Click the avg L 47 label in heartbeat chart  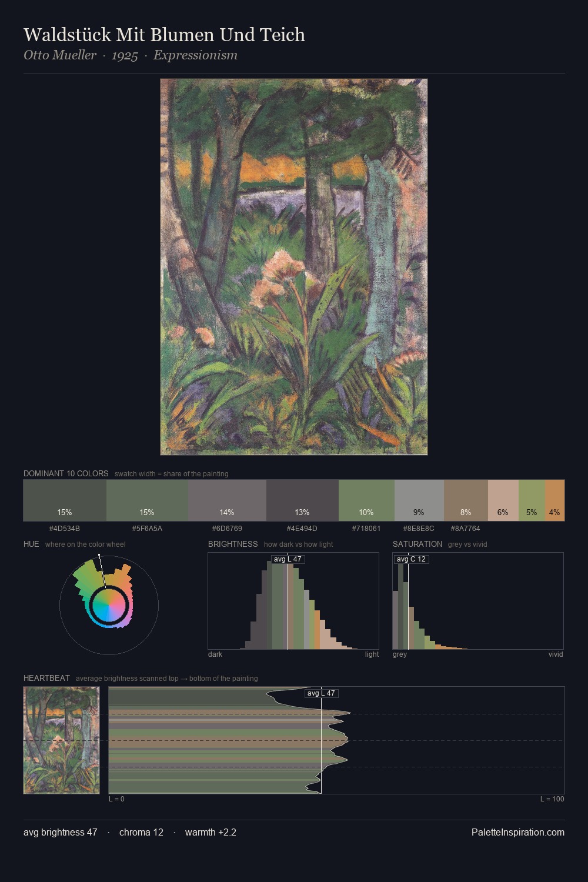321,693
